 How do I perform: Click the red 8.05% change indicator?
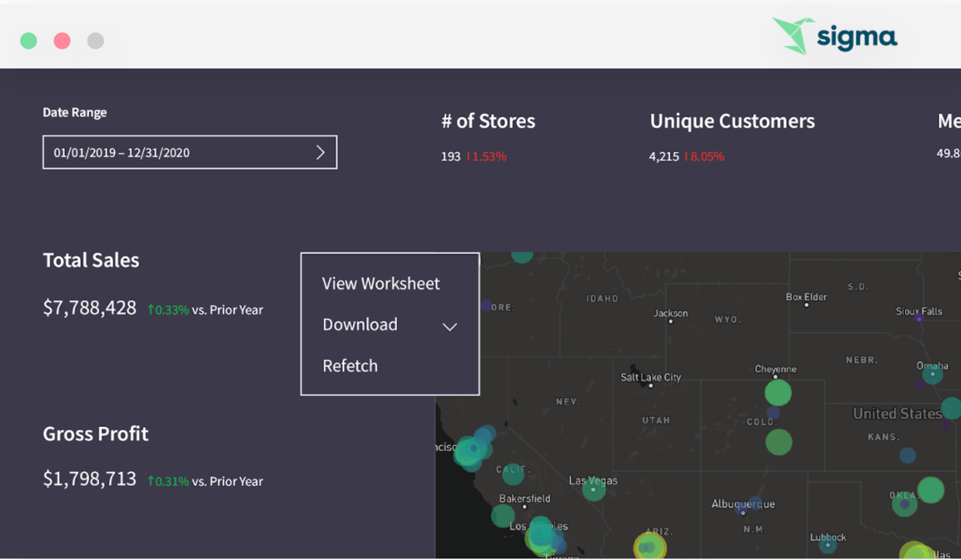click(704, 157)
